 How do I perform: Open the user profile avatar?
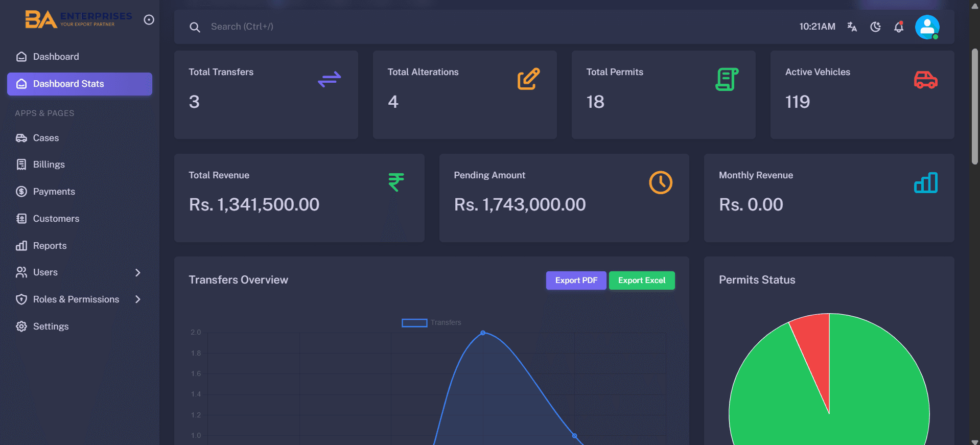pos(927,27)
